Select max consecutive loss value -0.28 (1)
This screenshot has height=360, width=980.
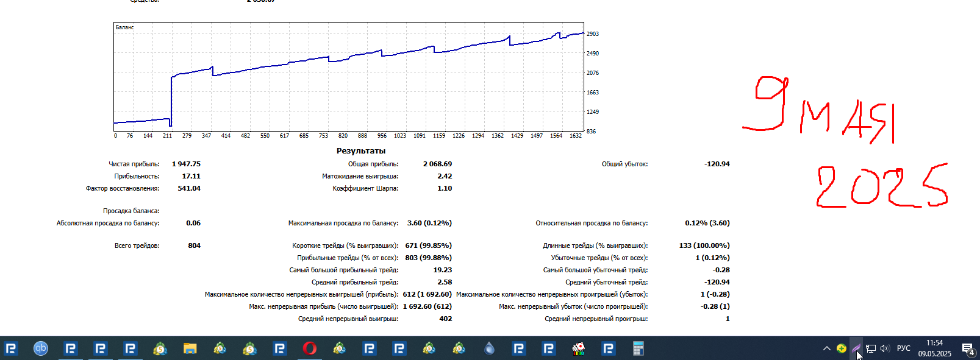click(x=715, y=306)
